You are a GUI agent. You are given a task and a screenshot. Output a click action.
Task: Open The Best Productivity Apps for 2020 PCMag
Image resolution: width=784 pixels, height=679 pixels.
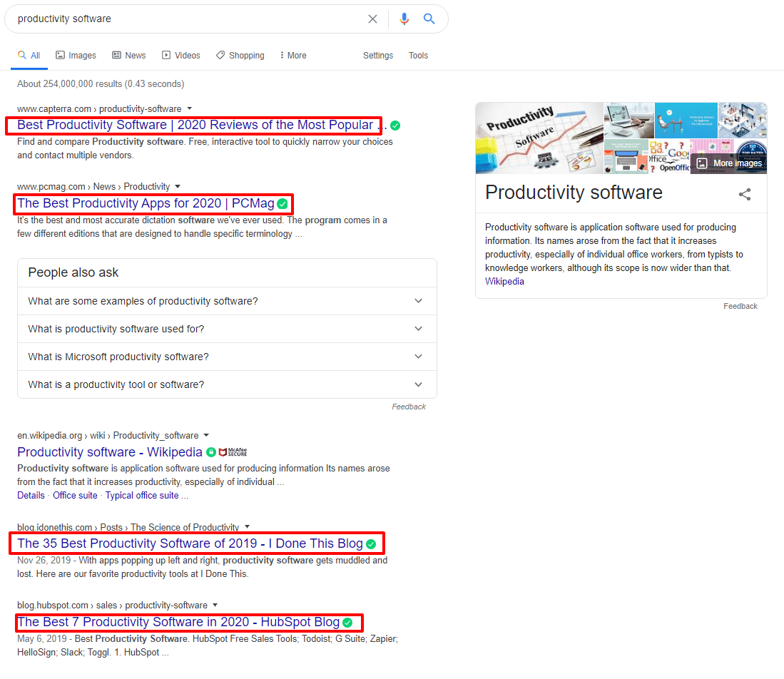[x=146, y=203]
